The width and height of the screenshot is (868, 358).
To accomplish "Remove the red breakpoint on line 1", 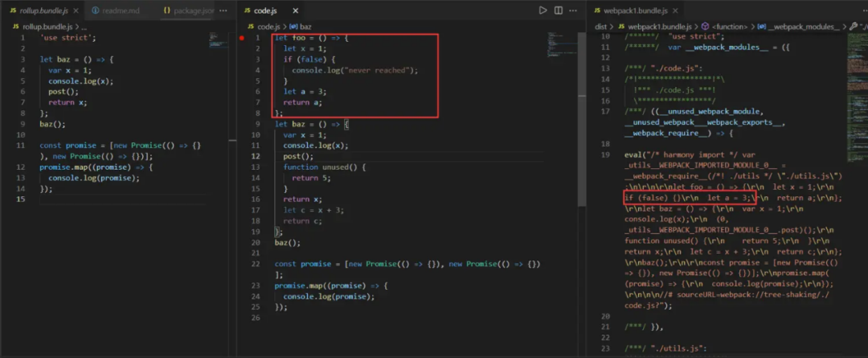I will tap(242, 38).
